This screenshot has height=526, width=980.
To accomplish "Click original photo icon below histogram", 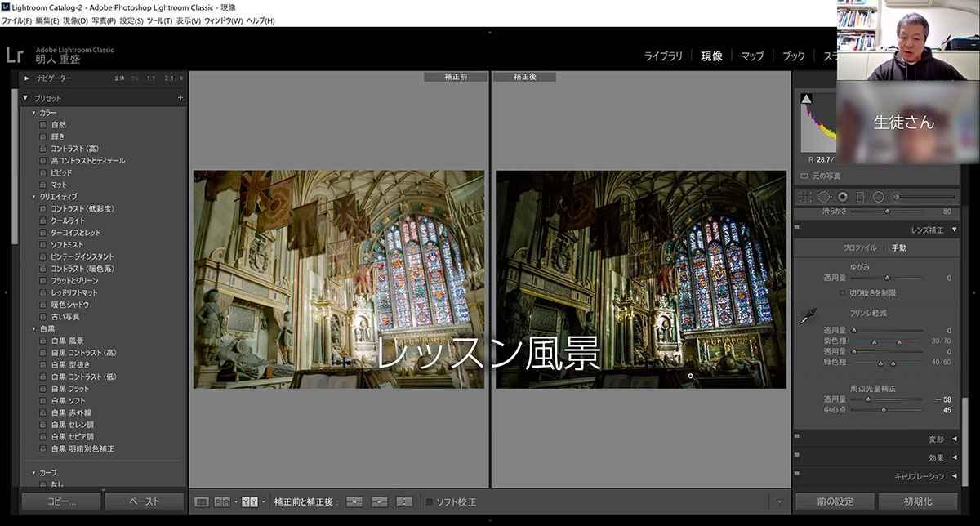I will coord(804,176).
